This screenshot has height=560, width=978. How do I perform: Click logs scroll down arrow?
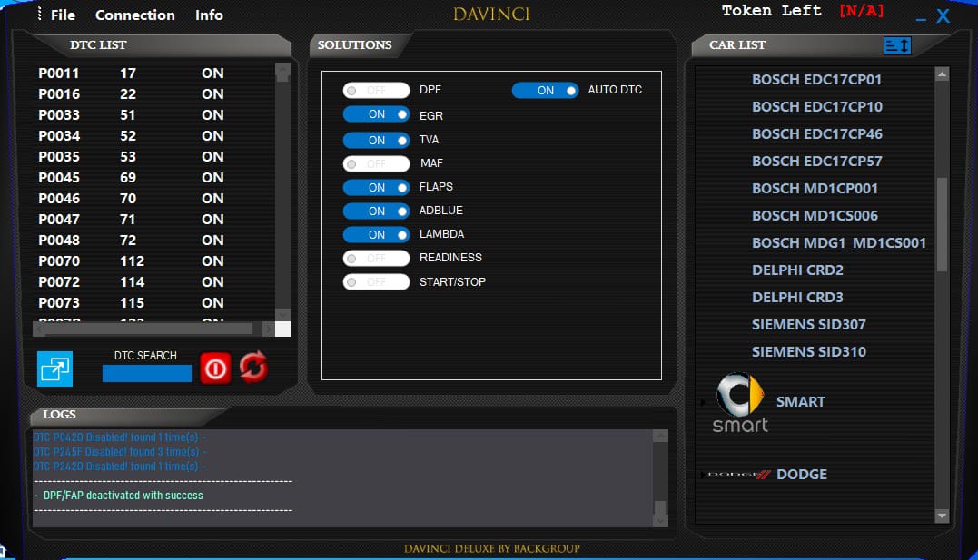[660, 520]
